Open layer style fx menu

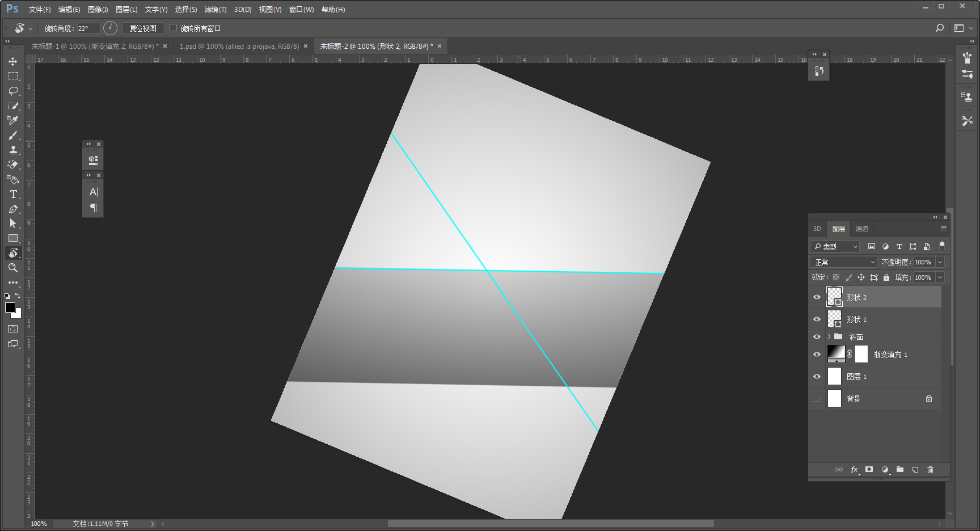point(854,470)
